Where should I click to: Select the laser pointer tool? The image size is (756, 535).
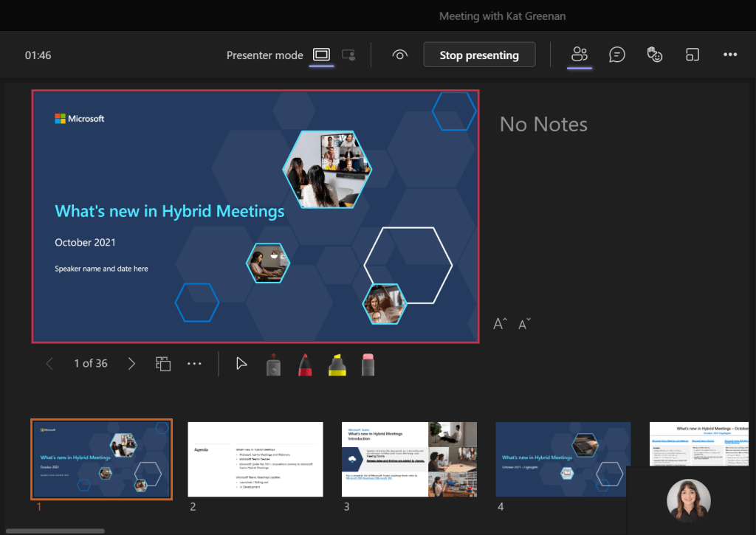pos(273,363)
